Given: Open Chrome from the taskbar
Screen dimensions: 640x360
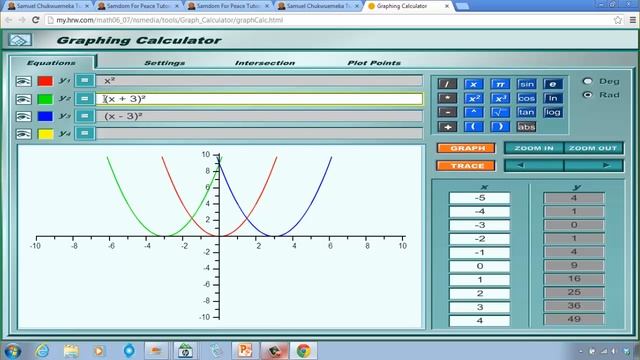Looking at the screenshot, I should pos(303,351).
